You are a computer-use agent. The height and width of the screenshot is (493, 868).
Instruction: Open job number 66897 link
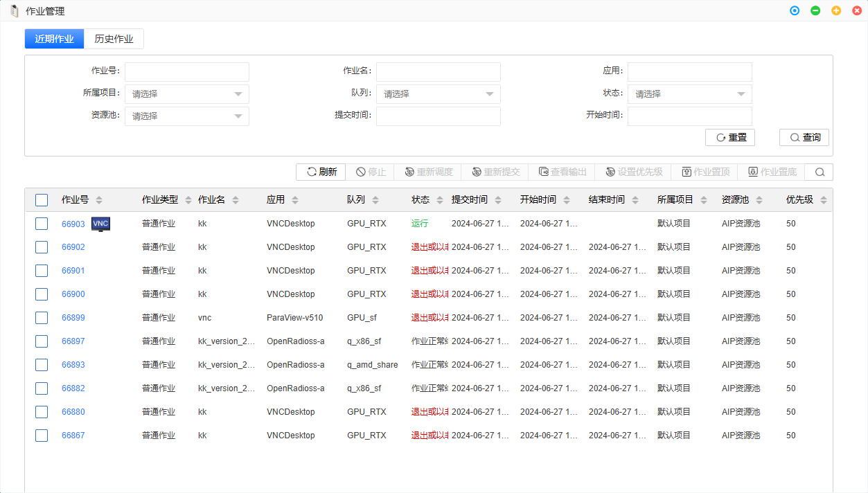point(73,341)
